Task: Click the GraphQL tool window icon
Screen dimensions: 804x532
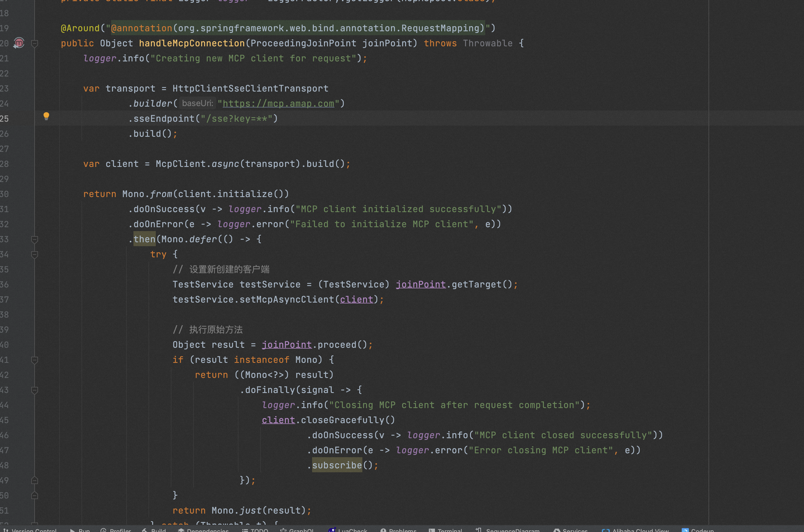Action: coord(283,530)
